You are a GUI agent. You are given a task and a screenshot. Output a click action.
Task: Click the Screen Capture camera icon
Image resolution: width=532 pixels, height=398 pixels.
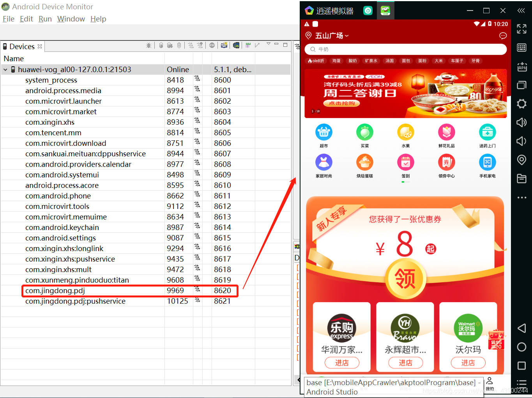[224, 46]
